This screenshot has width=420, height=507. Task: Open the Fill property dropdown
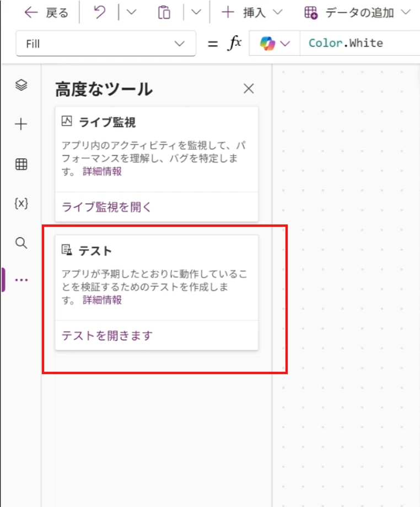pyautogui.click(x=106, y=44)
